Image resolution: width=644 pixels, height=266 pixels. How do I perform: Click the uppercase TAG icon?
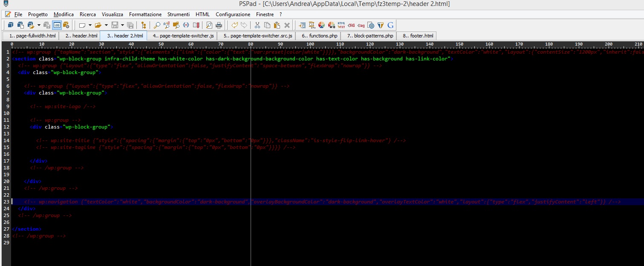point(351,26)
